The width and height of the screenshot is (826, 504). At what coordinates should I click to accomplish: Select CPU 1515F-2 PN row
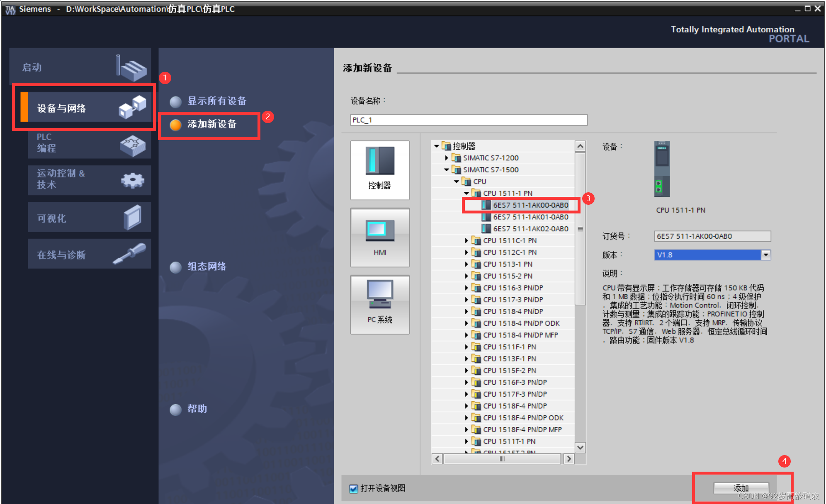[503, 371]
